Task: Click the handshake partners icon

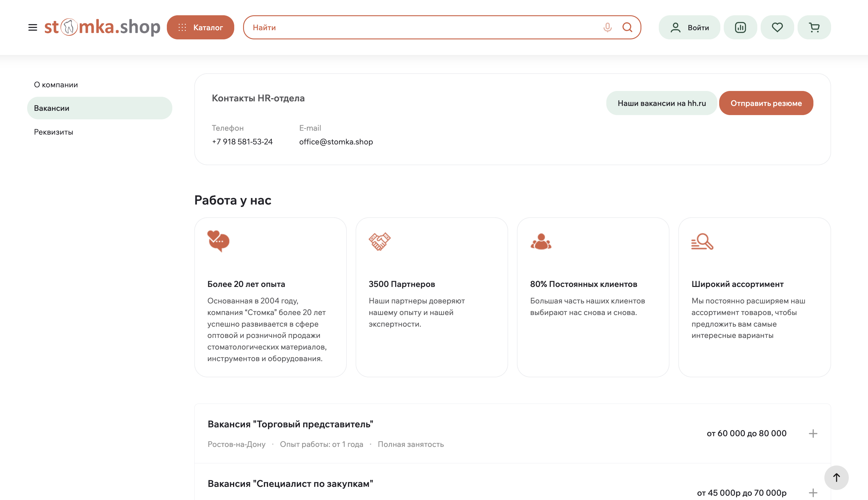Action: pyautogui.click(x=379, y=241)
